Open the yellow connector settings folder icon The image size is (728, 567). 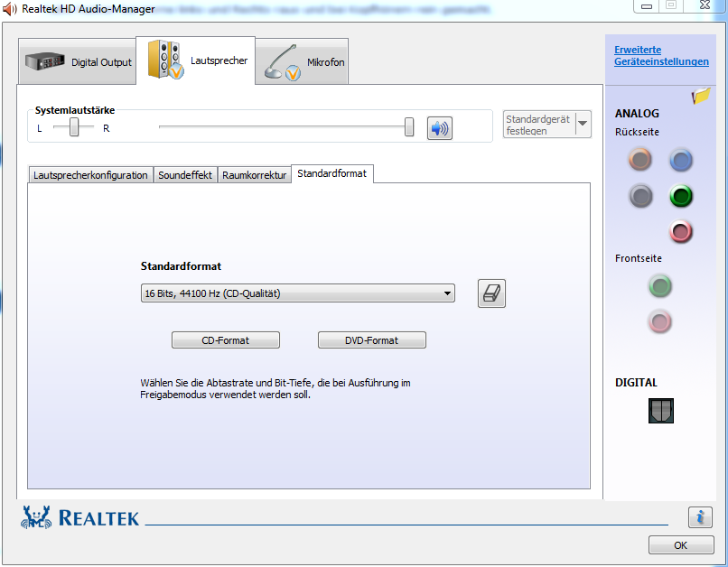pos(701,96)
